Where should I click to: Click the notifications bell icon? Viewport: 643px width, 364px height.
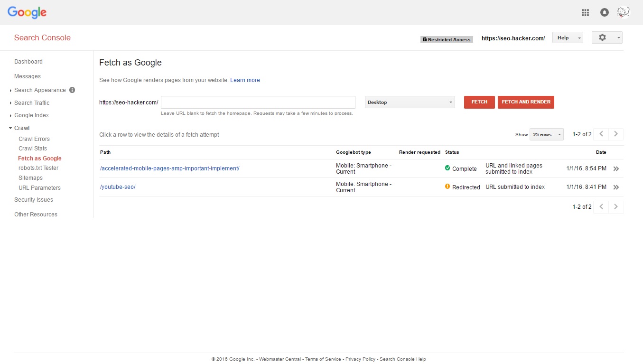tap(604, 13)
